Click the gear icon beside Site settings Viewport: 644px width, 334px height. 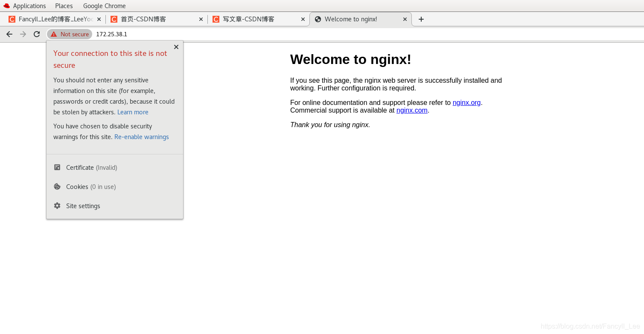click(57, 206)
